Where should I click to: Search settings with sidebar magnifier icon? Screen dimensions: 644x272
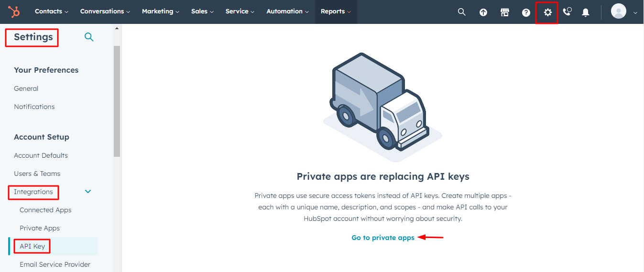pyautogui.click(x=89, y=37)
